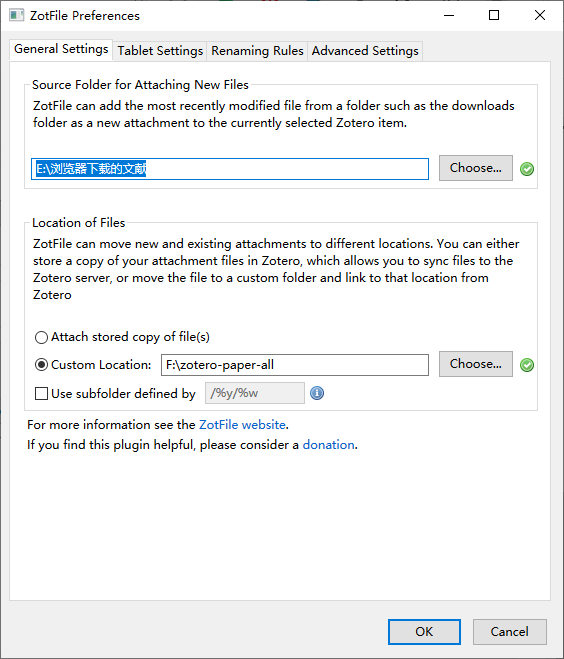564x659 pixels.
Task: Select the Custom Location radio button
Action: [41, 365]
